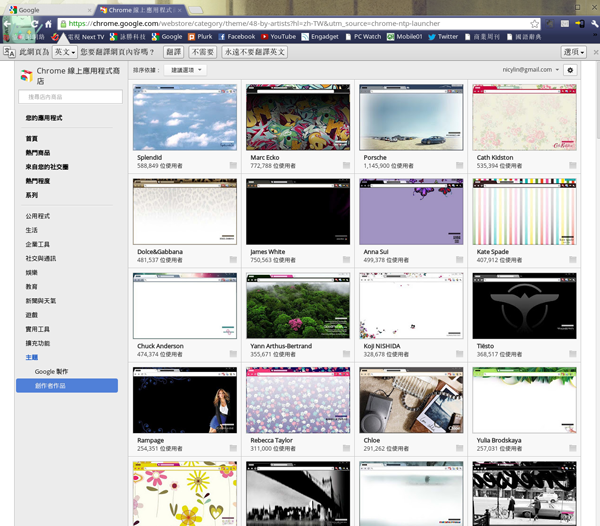Open the Kate Spade theme title
This screenshot has height=526, width=600.
(492, 252)
